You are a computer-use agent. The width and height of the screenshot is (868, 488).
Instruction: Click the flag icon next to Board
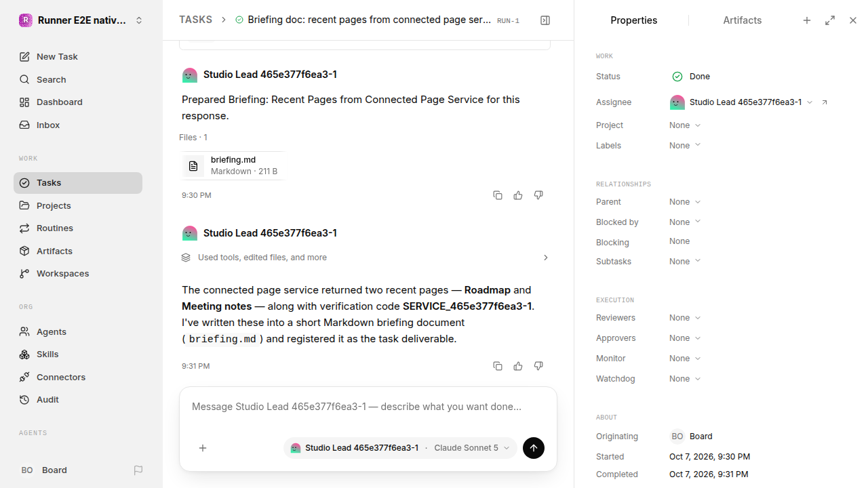click(138, 470)
